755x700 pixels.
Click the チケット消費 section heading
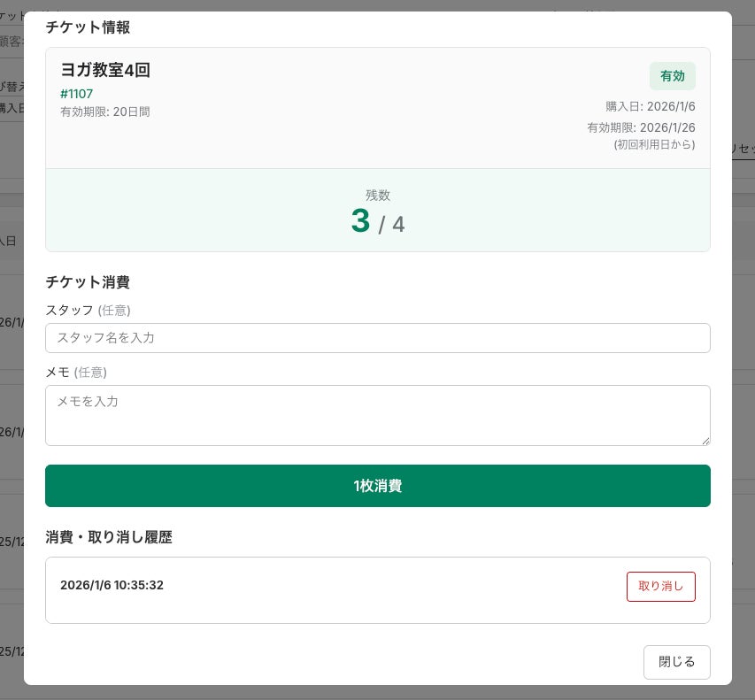click(x=88, y=282)
